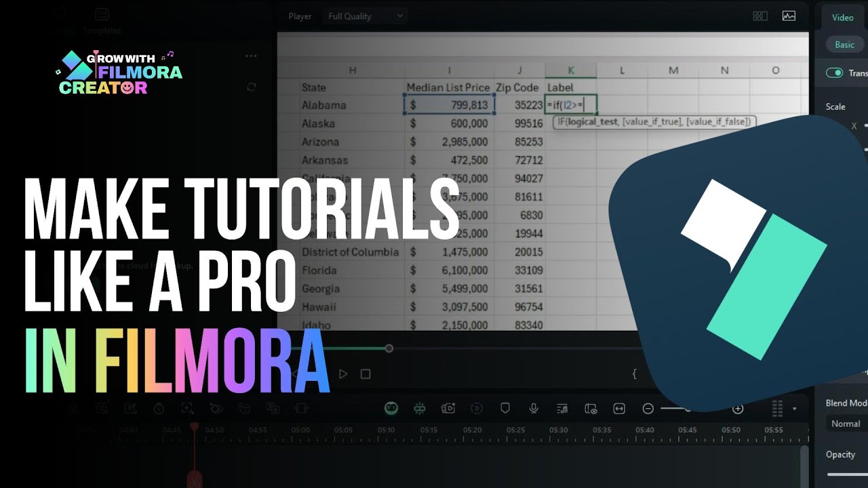Screen dimensions: 868x488
Task: Click the Zip Code header cell
Action: (520, 87)
